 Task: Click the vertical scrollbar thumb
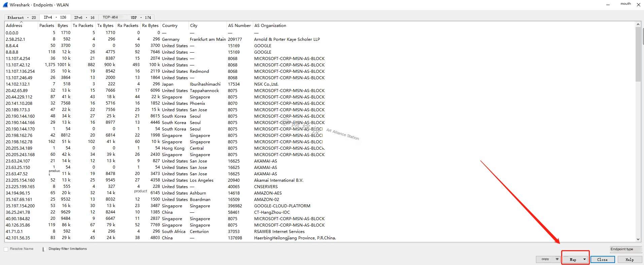coord(638,55)
